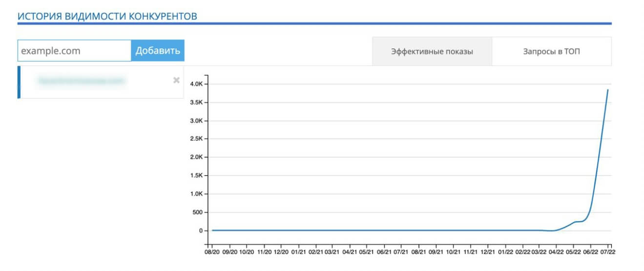Click the Добавить button

point(158,51)
